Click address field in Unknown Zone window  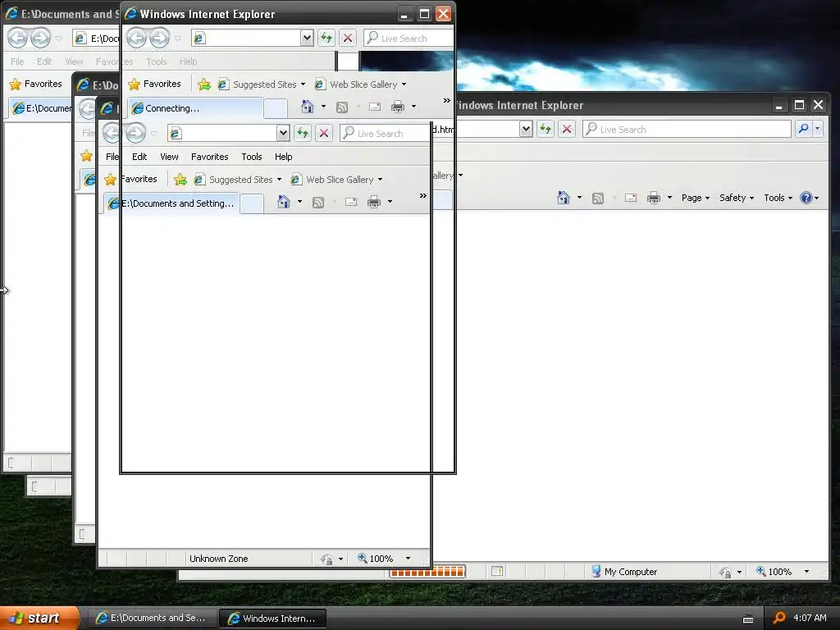point(222,133)
